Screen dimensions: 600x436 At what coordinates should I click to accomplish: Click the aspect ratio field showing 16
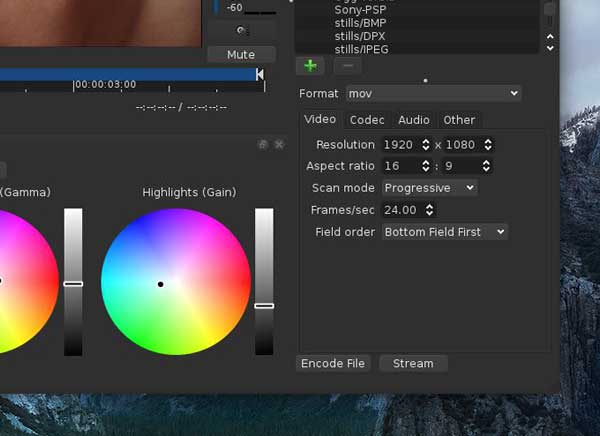pos(401,166)
